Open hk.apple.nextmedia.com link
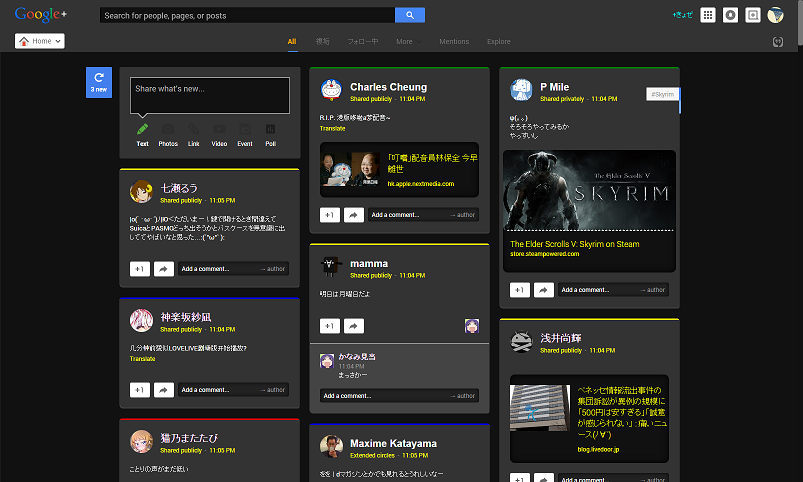The width and height of the screenshot is (803, 482). coord(420,184)
